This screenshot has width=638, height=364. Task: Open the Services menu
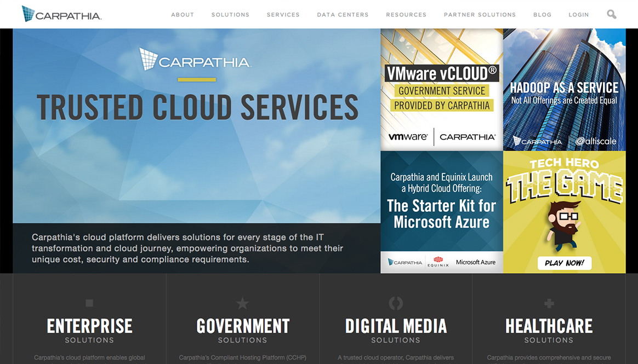pyautogui.click(x=283, y=15)
